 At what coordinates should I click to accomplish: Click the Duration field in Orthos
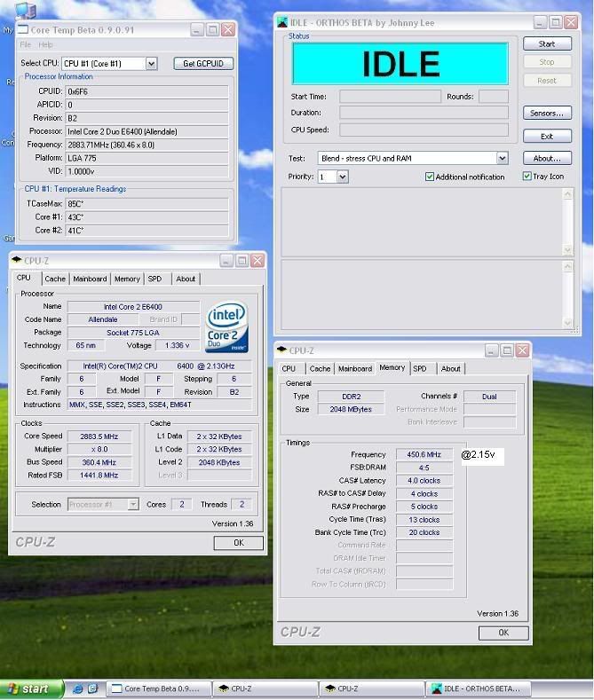424,113
